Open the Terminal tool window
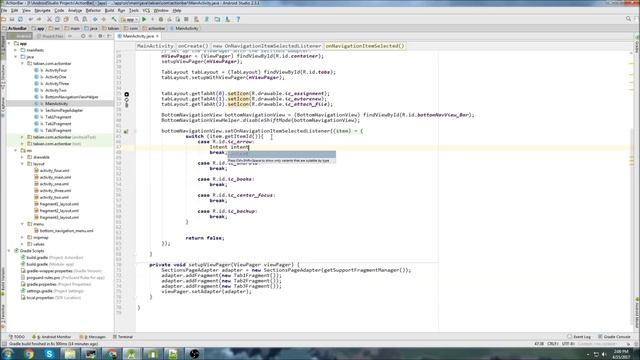 123,337
